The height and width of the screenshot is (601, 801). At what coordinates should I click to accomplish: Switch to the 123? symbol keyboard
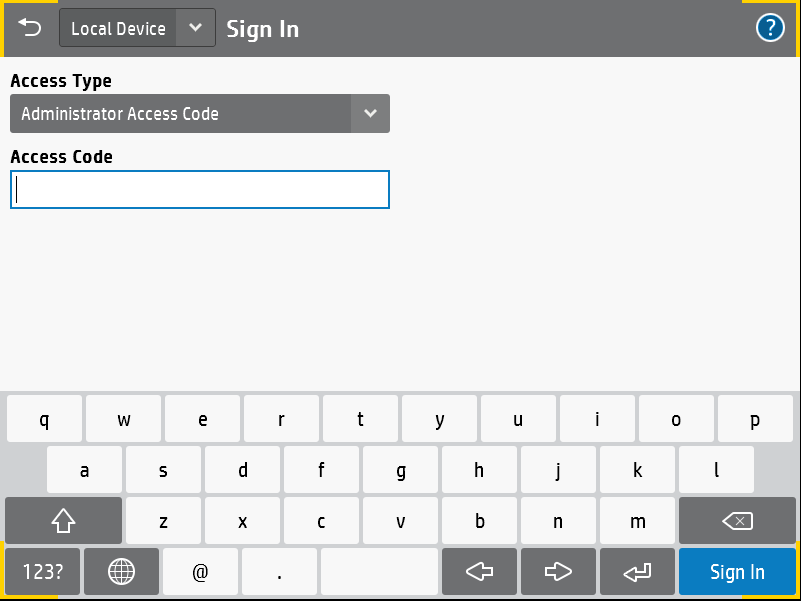[42, 571]
